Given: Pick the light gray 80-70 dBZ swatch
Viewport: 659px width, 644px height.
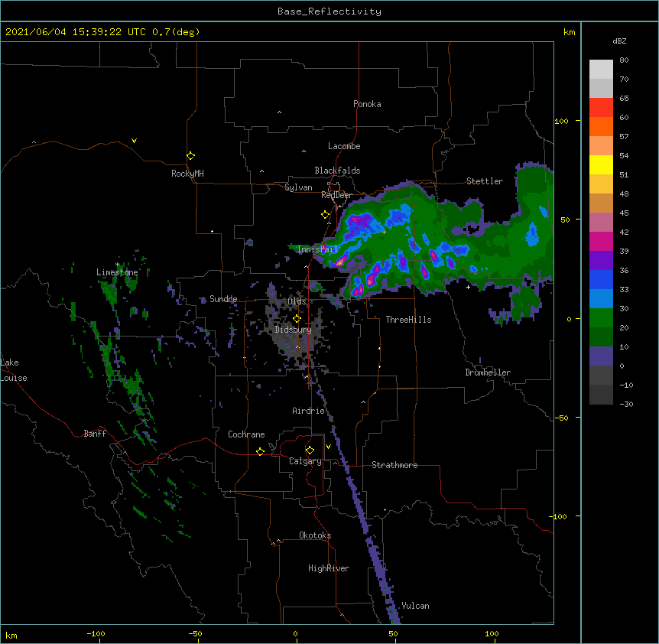Looking at the screenshot, I should pos(601,70).
